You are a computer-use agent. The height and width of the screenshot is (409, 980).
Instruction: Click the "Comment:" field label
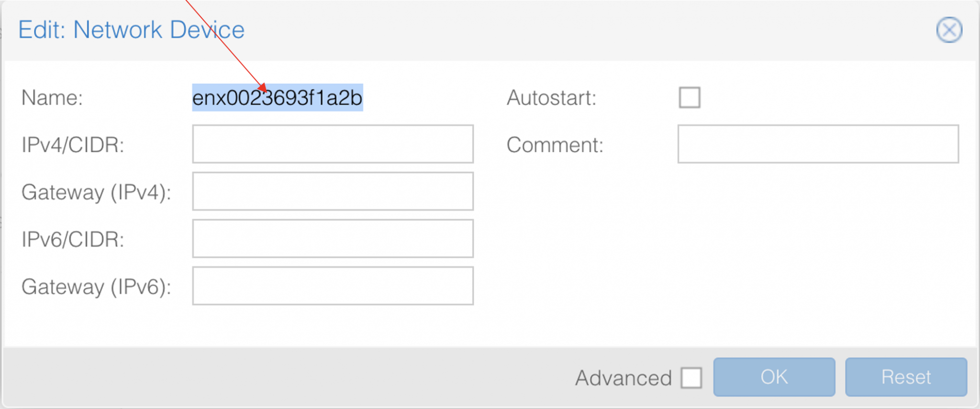tap(555, 145)
